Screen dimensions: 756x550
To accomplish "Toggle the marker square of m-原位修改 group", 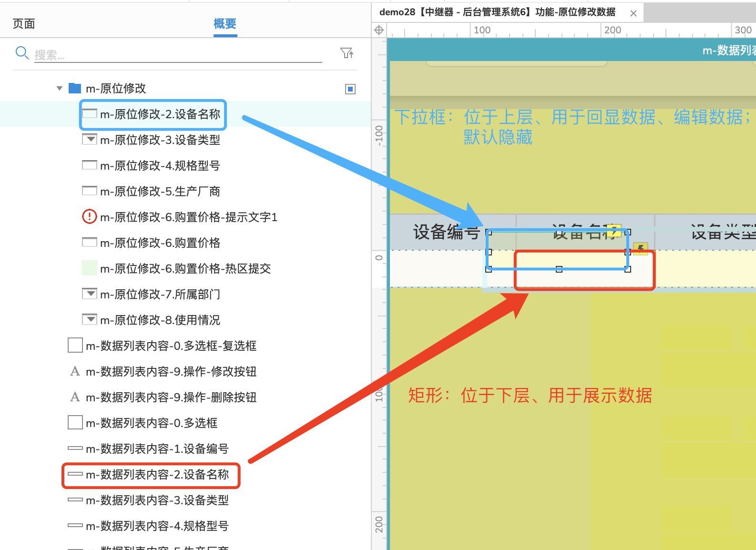I will (350, 89).
